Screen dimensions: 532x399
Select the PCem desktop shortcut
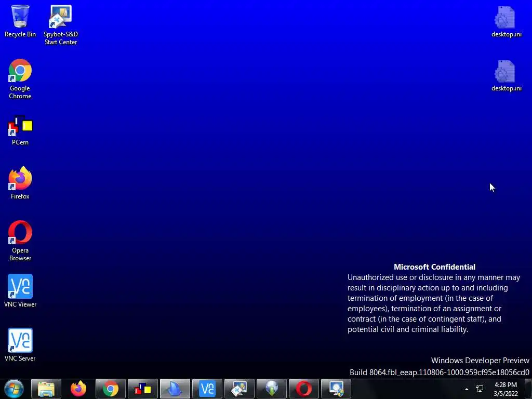(20, 130)
